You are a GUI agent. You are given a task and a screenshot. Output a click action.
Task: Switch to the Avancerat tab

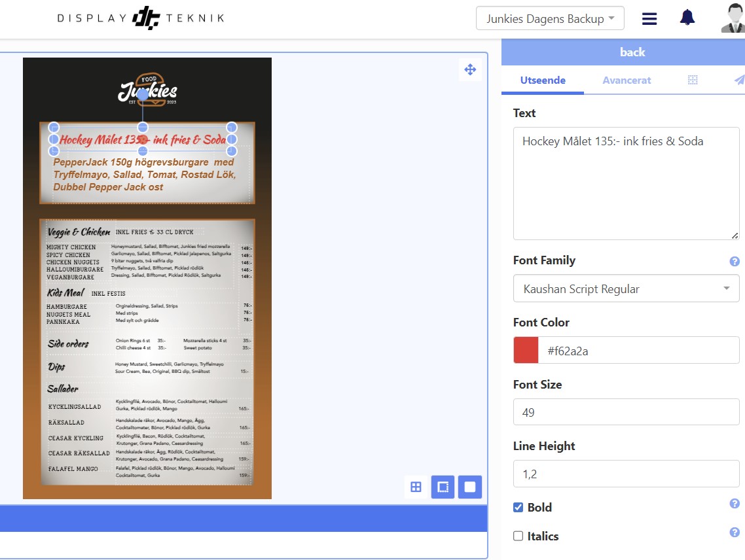click(x=627, y=80)
